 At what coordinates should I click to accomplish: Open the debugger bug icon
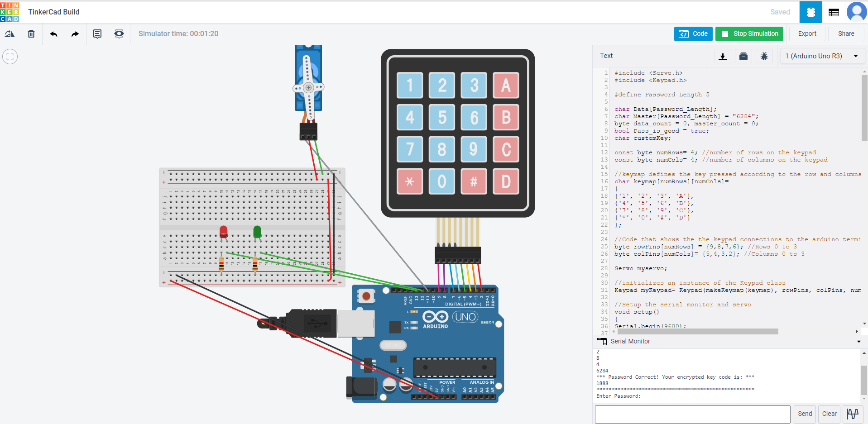[764, 56]
